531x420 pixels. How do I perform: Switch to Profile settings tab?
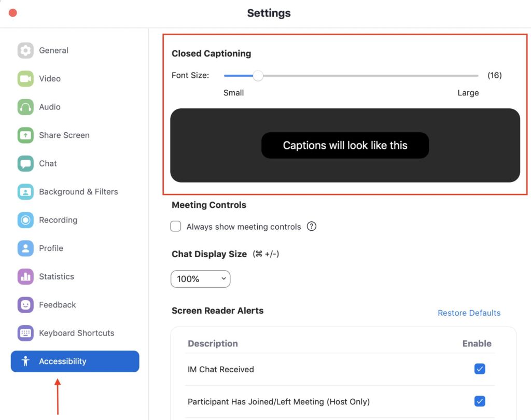tap(51, 248)
